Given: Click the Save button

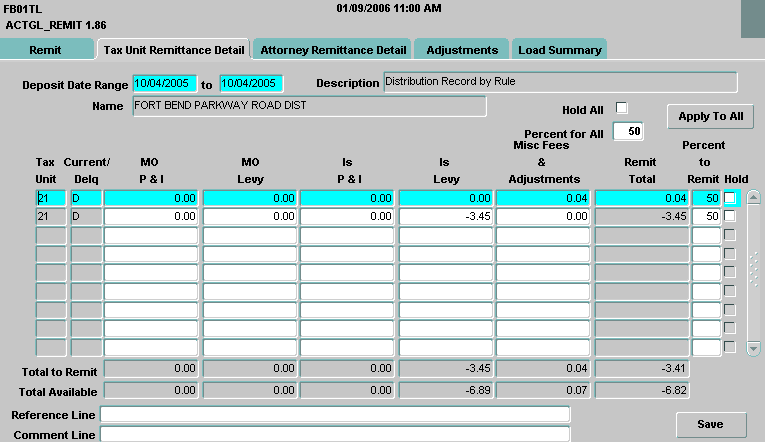Looking at the screenshot, I should click(710, 424).
